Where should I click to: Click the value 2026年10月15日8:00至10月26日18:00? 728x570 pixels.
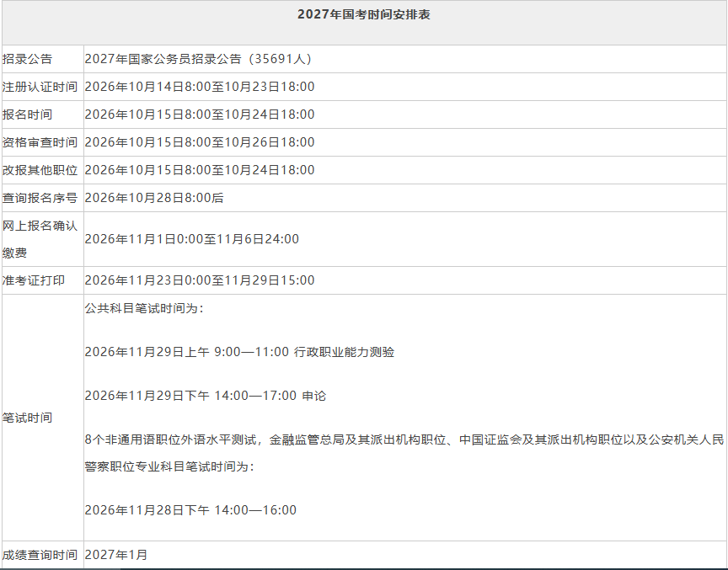pos(200,142)
